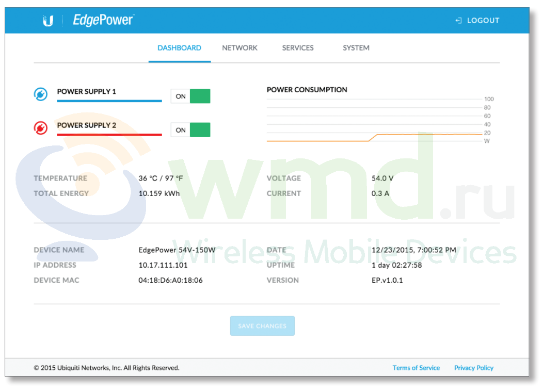Select the IP address 10.17.111.101
This screenshot has width=543, height=392.
click(163, 265)
